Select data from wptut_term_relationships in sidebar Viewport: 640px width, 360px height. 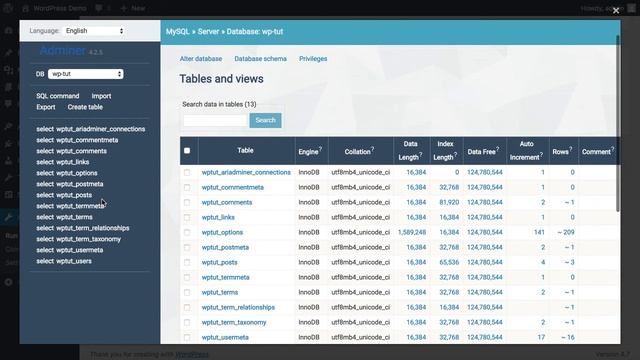pos(45,228)
